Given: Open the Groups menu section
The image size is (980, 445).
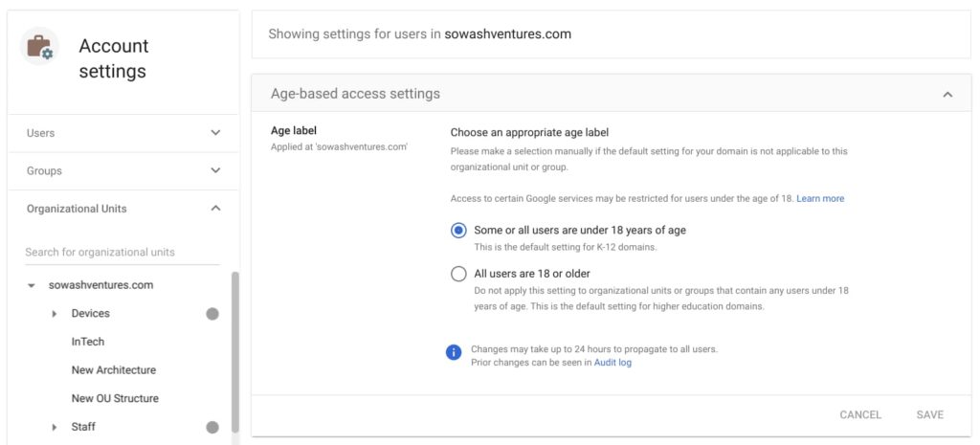Looking at the screenshot, I should (123, 170).
